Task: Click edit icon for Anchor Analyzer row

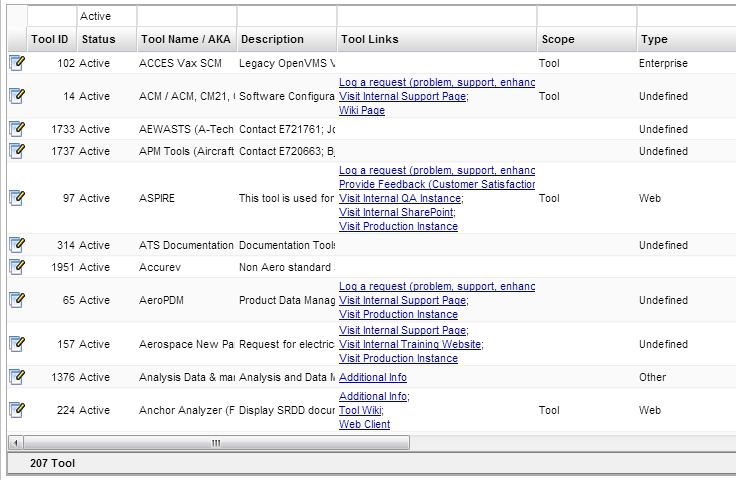Action: [x=16, y=410]
